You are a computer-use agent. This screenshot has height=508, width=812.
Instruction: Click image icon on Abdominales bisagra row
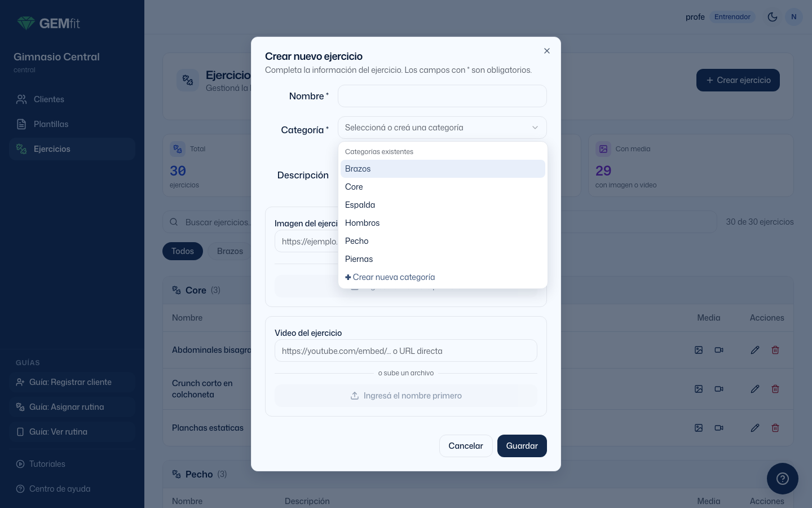[699, 350]
